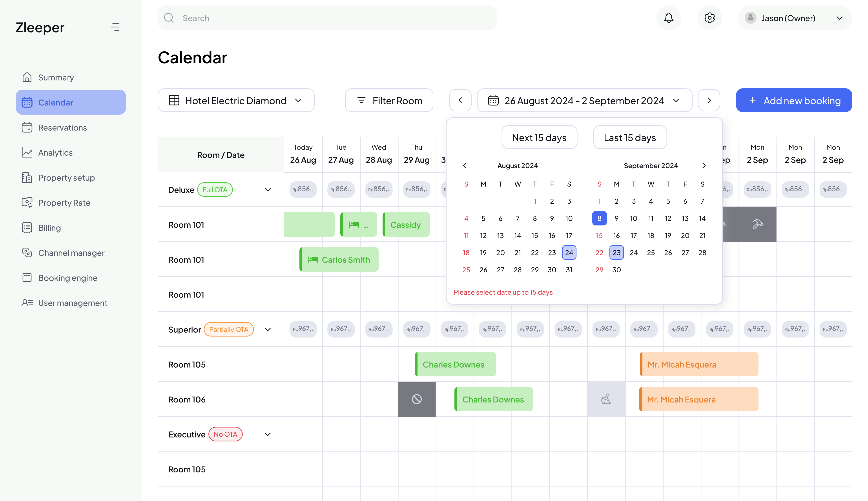The width and height of the screenshot is (868, 501).
Task: Collapse the Superior room group
Action: pyautogui.click(x=268, y=330)
